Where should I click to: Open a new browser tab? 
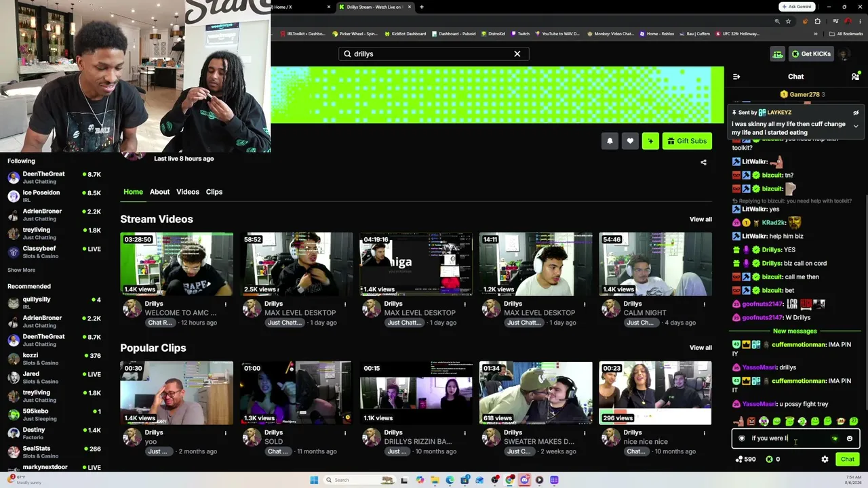(x=422, y=7)
